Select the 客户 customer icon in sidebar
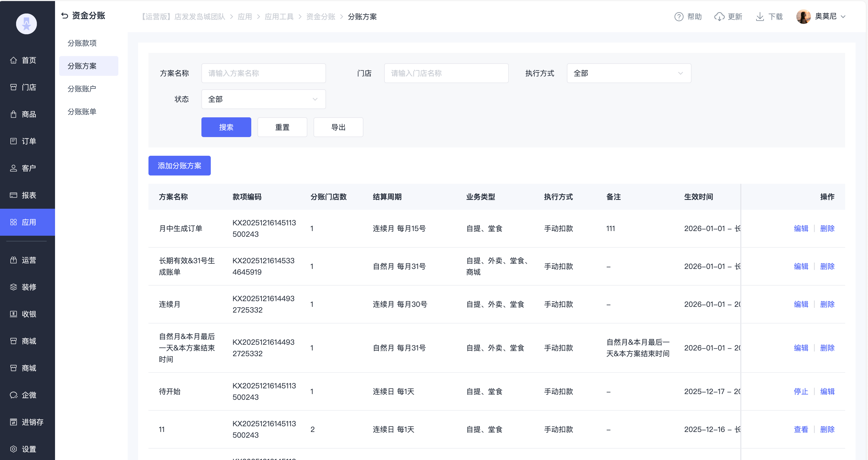This screenshot has height=460, width=868. pos(13,168)
